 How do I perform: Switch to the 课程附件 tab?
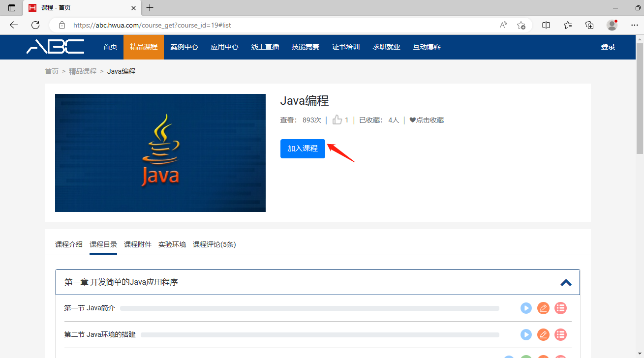coord(138,244)
